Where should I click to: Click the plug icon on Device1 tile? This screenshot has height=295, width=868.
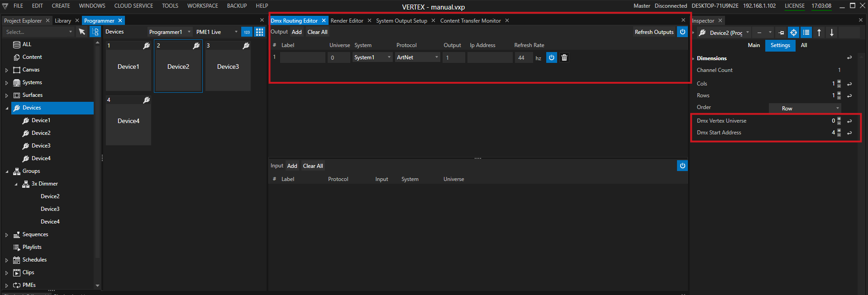pyautogui.click(x=146, y=46)
